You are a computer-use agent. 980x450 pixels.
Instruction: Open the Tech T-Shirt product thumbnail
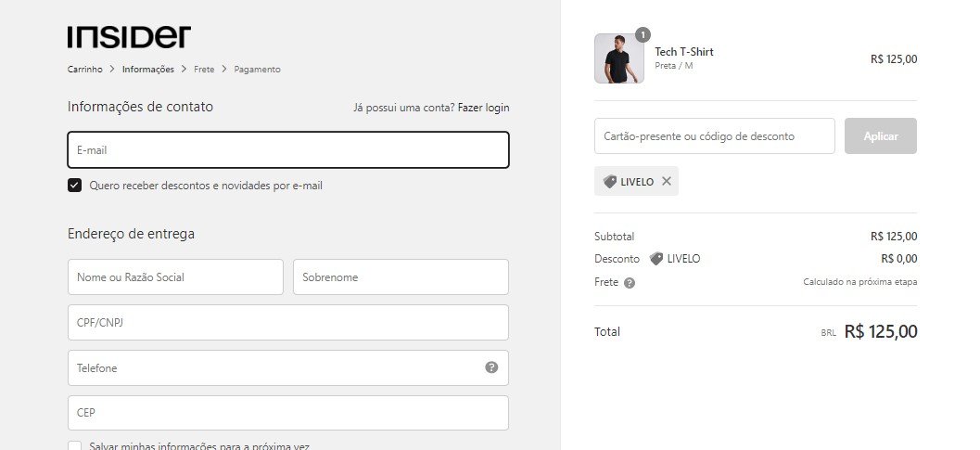coord(618,58)
